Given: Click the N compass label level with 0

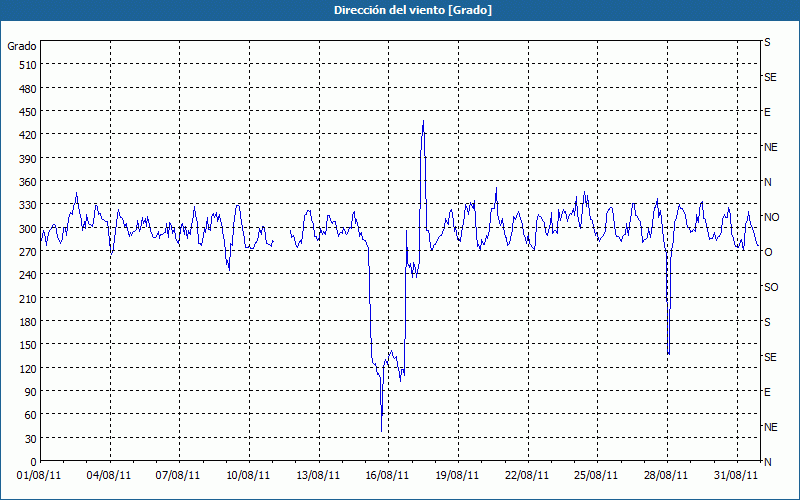Looking at the screenshot, I should (x=768, y=462).
